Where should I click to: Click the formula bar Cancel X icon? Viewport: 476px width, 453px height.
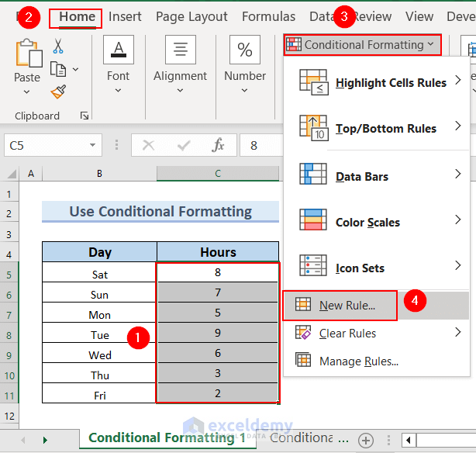pyautogui.click(x=148, y=145)
